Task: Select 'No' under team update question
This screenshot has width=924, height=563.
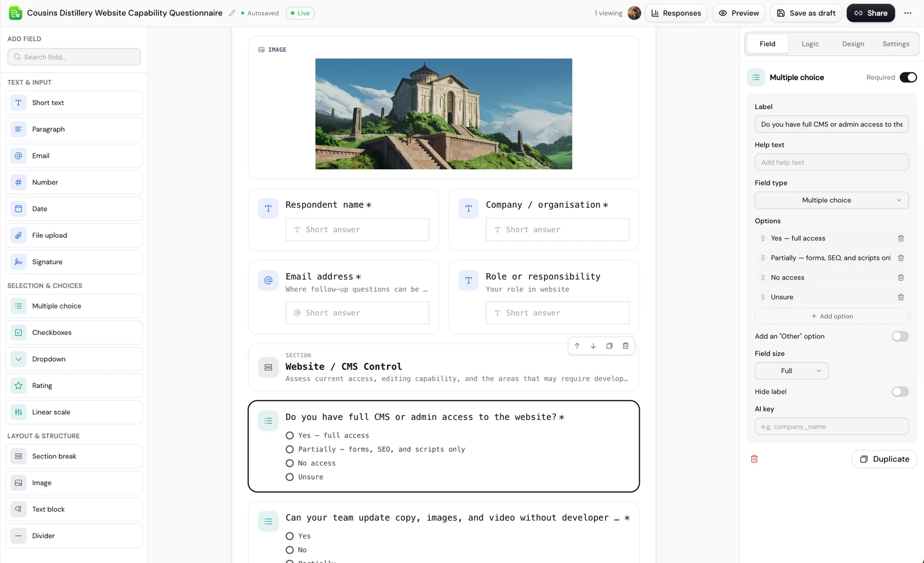Action: point(289,550)
